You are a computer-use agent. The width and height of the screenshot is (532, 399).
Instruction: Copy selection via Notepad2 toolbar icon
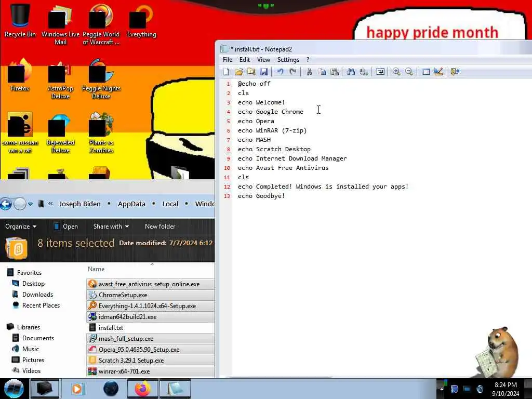pyautogui.click(x=322, y=72)
